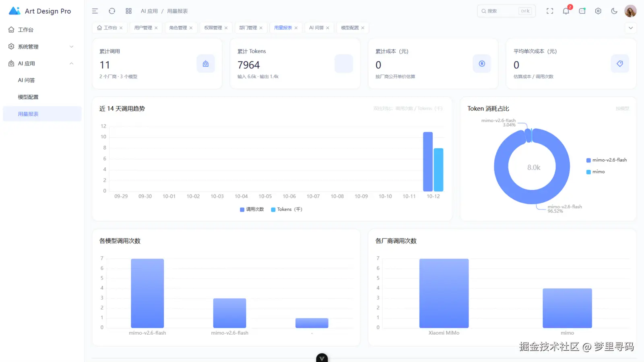The image size is (644, 362).
Task: Click the Art Design Pro logo
Action: pos(40,11)
